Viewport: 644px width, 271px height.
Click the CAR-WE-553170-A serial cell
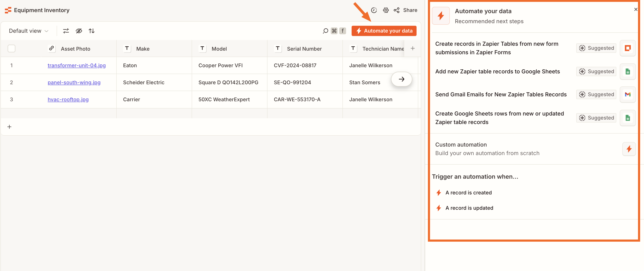point(305,99)
